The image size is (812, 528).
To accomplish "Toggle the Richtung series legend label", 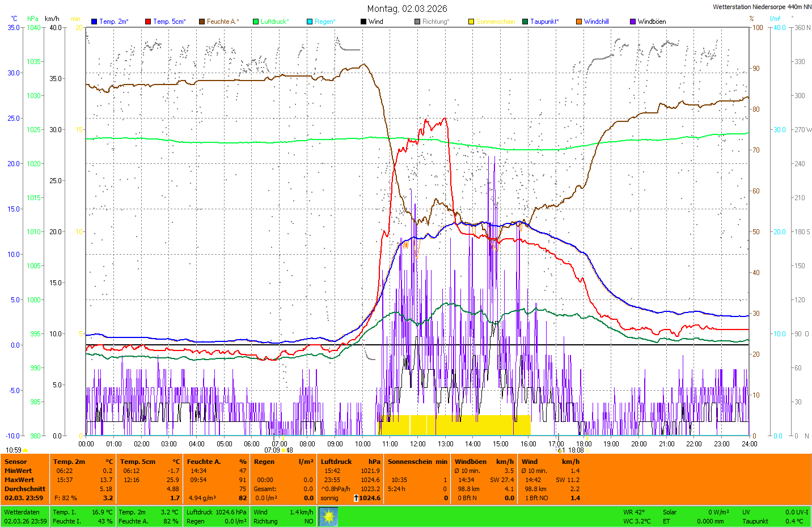I will coord(435,22).
